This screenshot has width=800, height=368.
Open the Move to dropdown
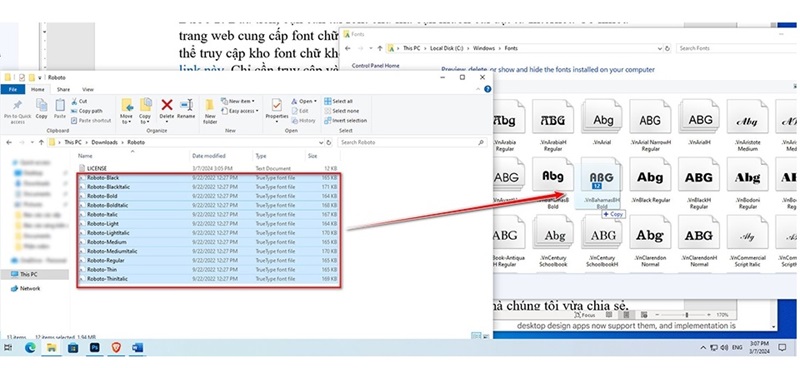(x=127, y=111)
